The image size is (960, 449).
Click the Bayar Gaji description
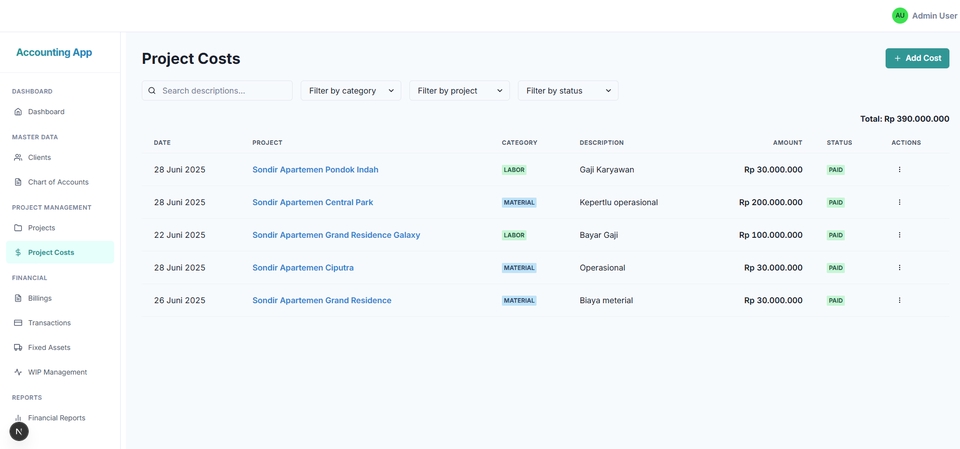[599, 235]
